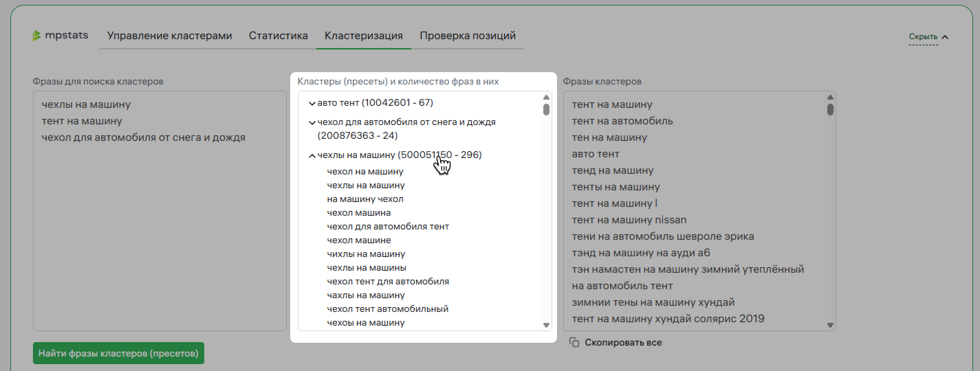Click the Скопировать все link

(x=623, y=342)
